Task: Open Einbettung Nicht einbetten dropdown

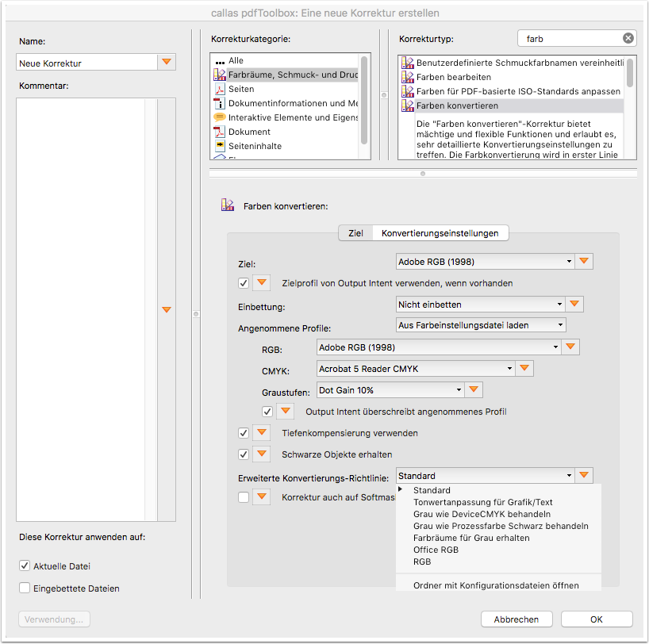Action: (x=480, y=305)
